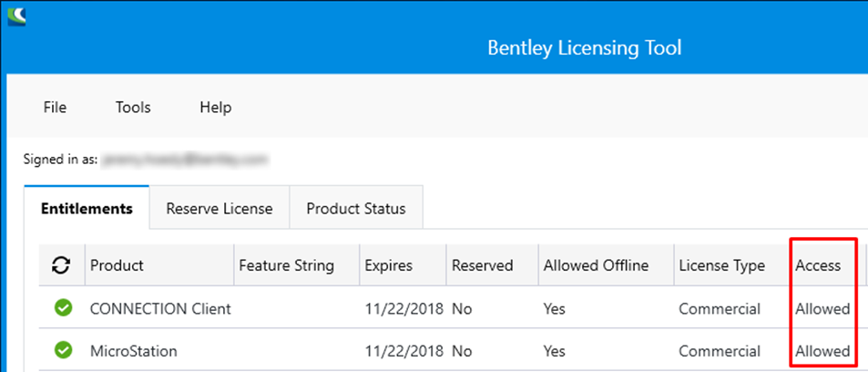Switch to the Product Status tab
Viewport: 868px width, 372px height.
click(x=355, y=208)
